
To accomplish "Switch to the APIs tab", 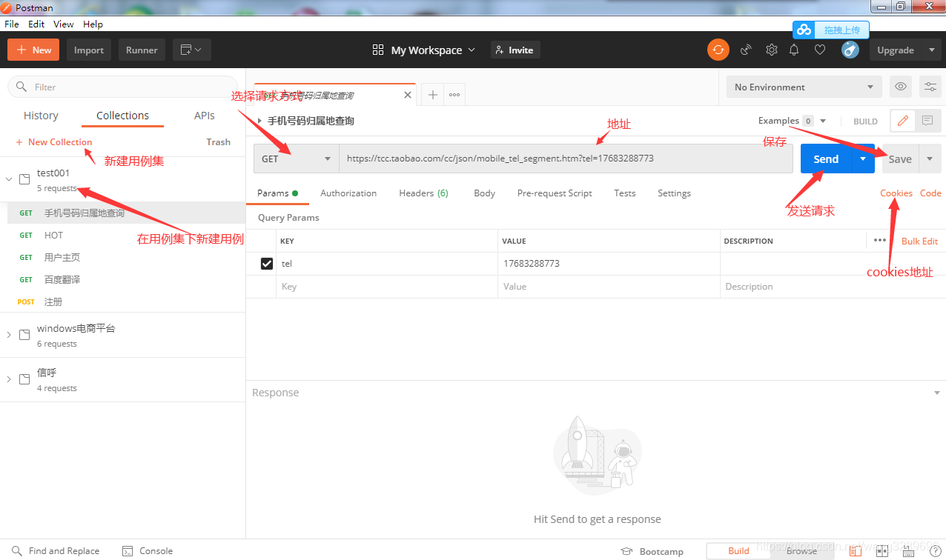I will 205,116.
